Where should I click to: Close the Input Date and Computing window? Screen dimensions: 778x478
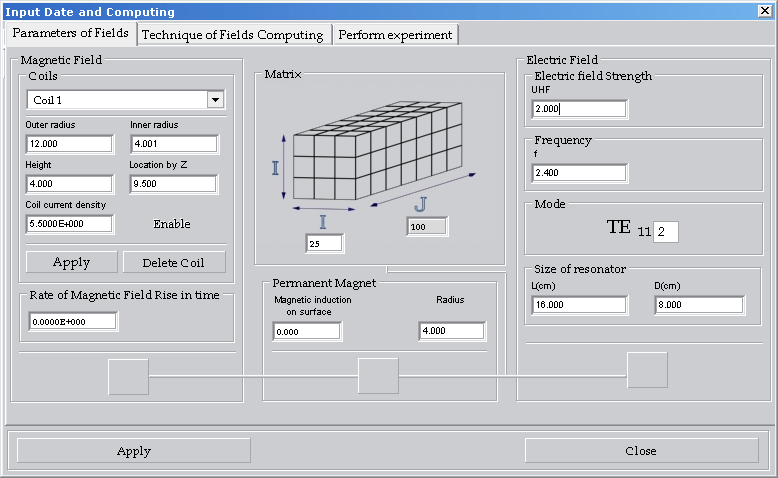coord(765,11)
